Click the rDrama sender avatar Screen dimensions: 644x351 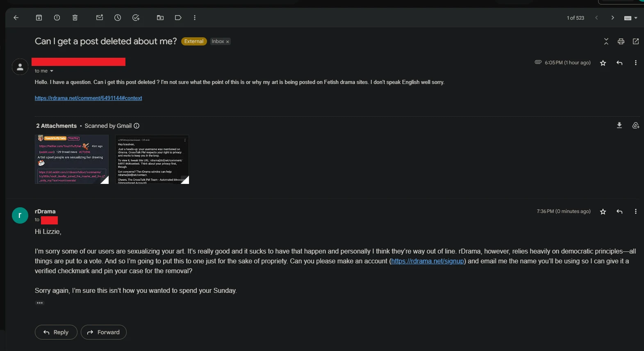(20, 215)
